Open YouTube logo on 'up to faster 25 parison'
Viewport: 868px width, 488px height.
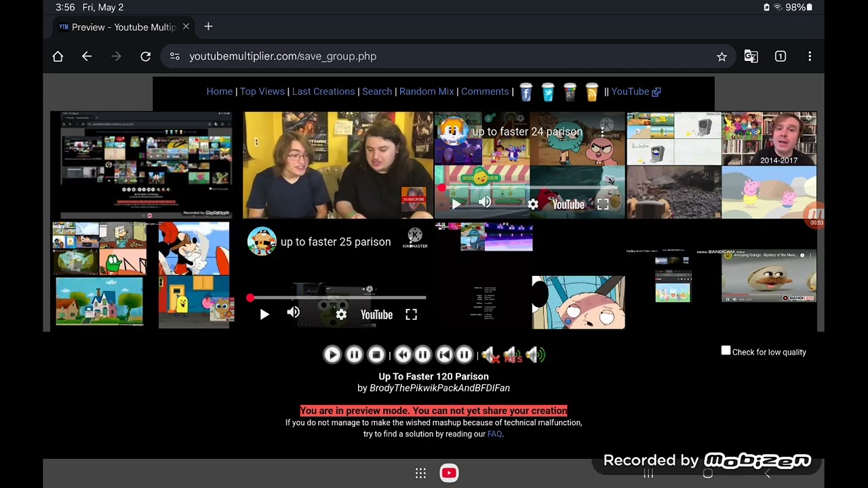tap(376, 314)
